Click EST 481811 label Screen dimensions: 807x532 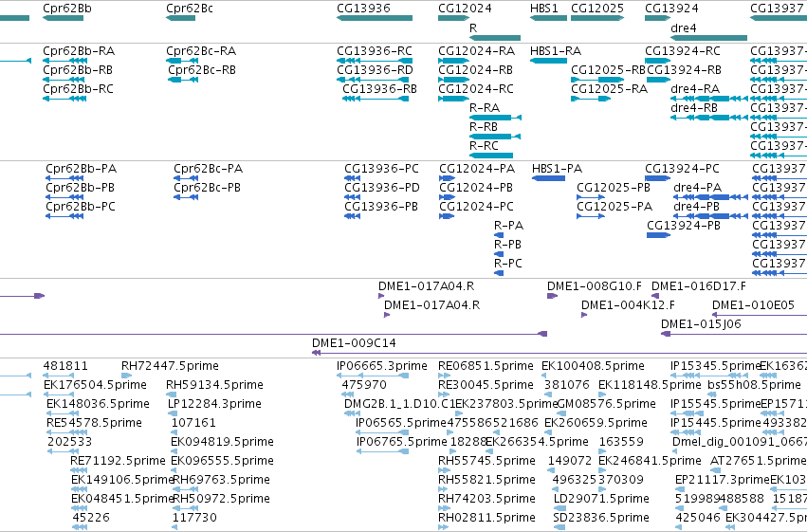tap(65, 366)
